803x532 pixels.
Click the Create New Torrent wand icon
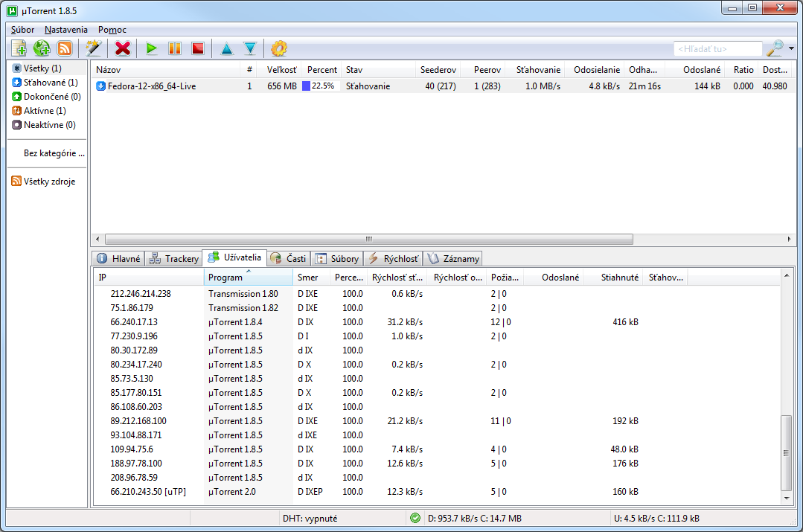coord(93,48)
